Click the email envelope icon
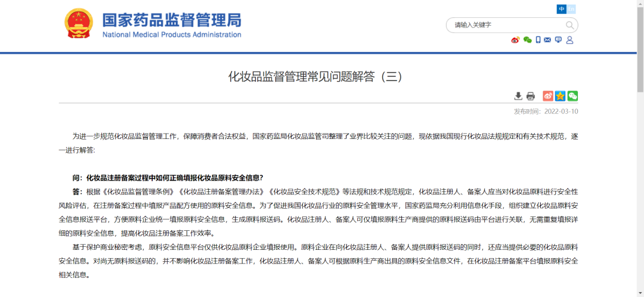 547,40
